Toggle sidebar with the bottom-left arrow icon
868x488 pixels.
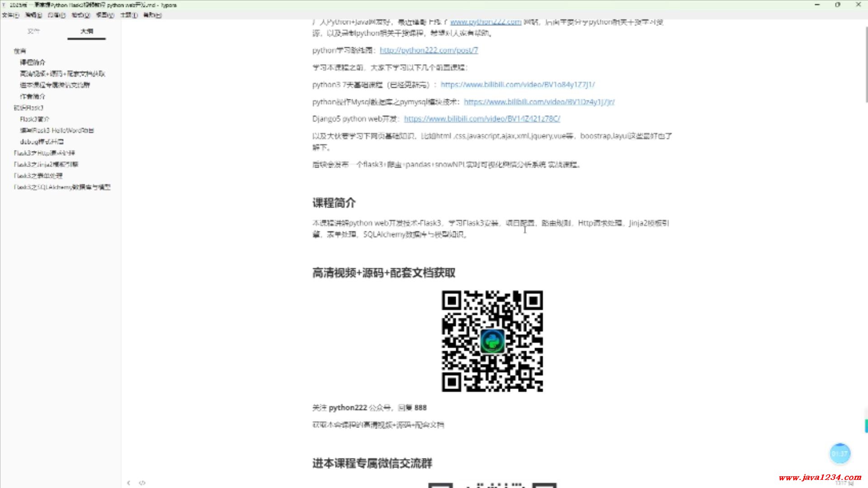pos(129,483)
